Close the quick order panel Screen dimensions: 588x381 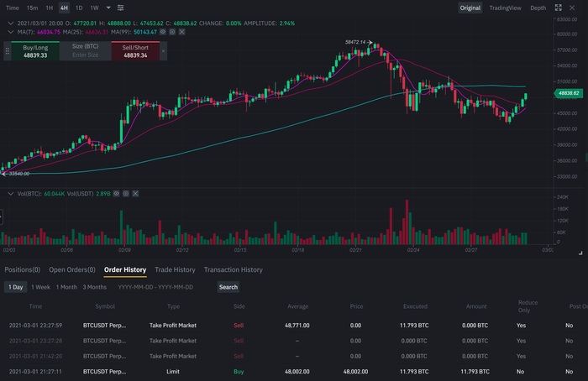(163, 51)
